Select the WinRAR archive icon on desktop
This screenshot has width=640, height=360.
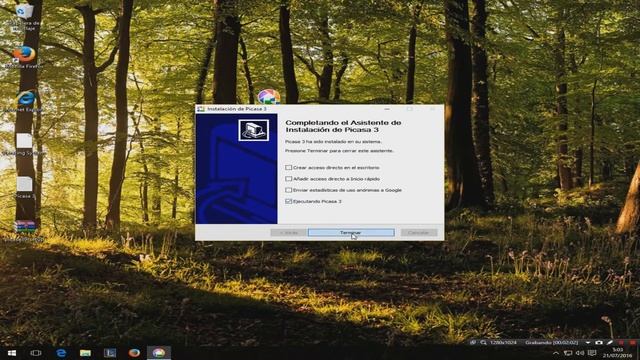coord(24,227)
